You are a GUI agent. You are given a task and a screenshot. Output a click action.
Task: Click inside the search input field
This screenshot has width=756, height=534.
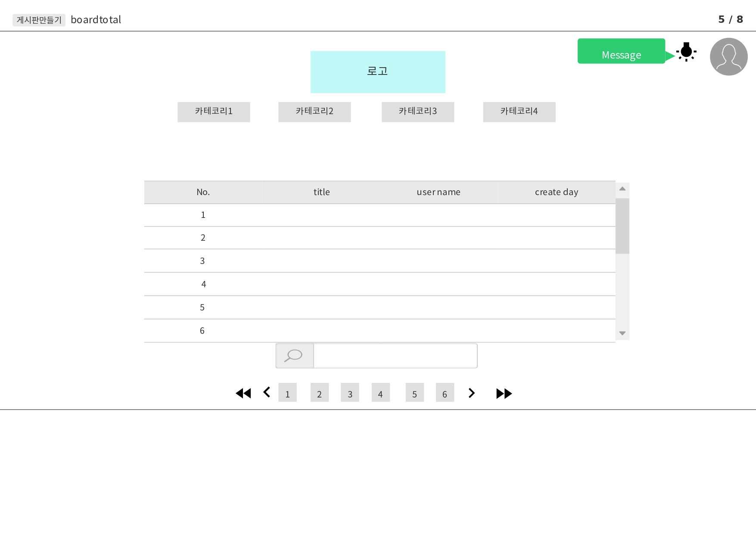click(x=395, y=355)
